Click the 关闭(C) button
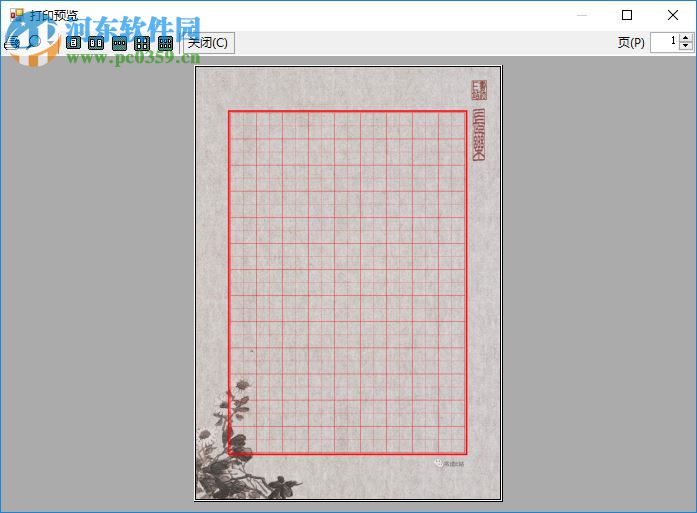The image size is (697, 513). click(208, 43)
